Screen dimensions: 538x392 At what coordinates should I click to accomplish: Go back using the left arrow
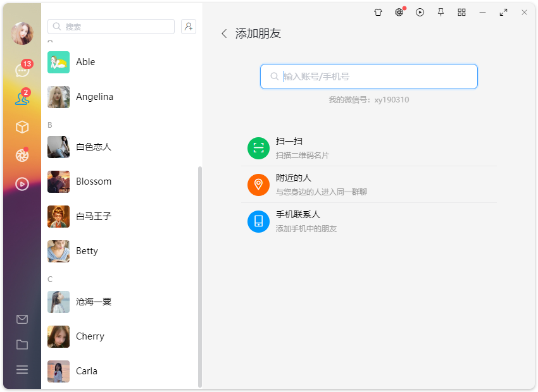[224, 33]
